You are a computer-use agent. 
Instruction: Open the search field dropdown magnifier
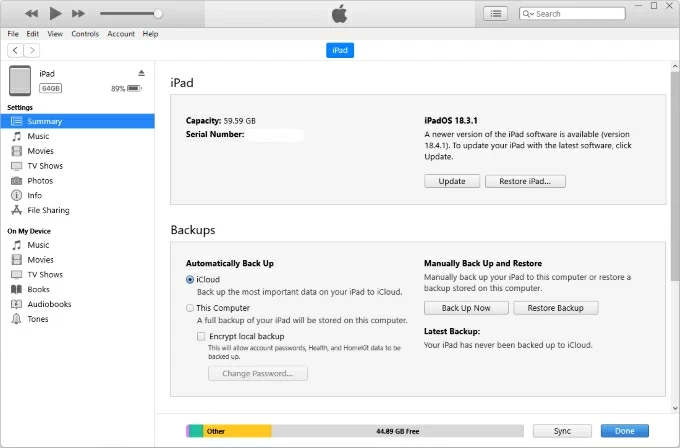(529, 14)
